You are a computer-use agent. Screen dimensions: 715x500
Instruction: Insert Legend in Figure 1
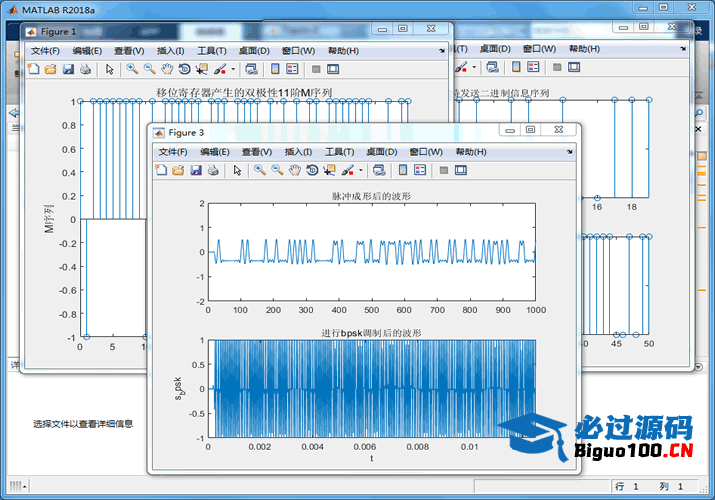292,69
